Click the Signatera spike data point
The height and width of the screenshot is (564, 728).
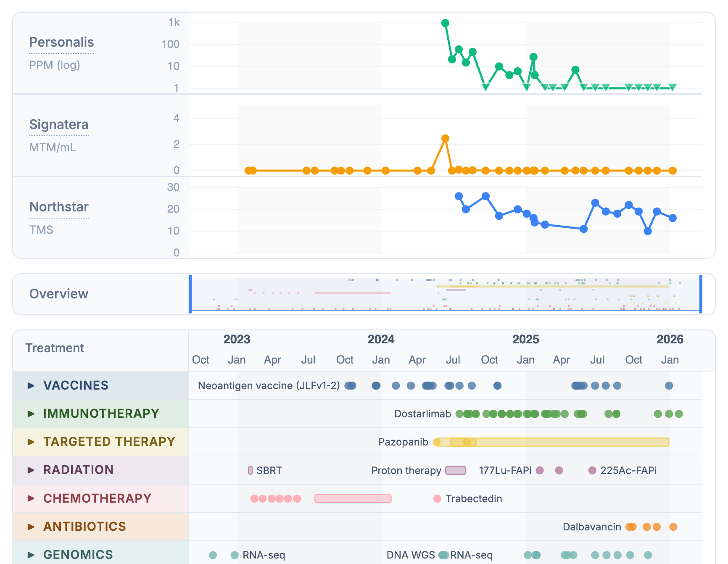[445, 137]
